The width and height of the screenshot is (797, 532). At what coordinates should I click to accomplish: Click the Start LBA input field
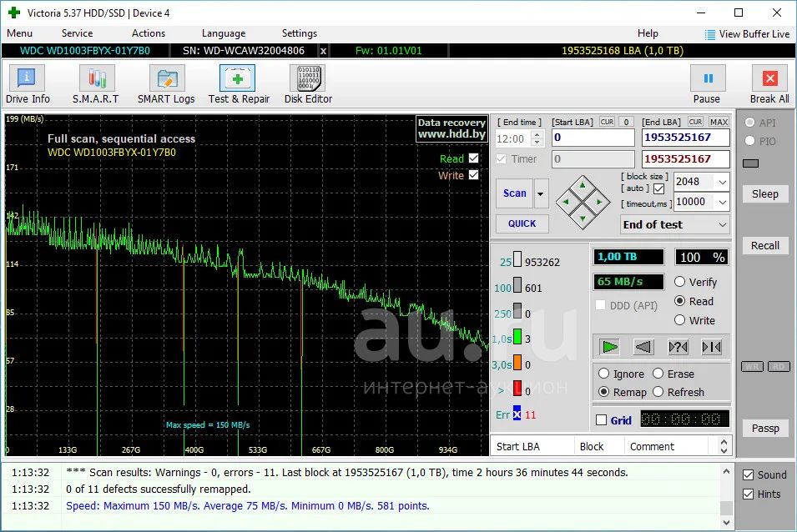click(593, 138)
